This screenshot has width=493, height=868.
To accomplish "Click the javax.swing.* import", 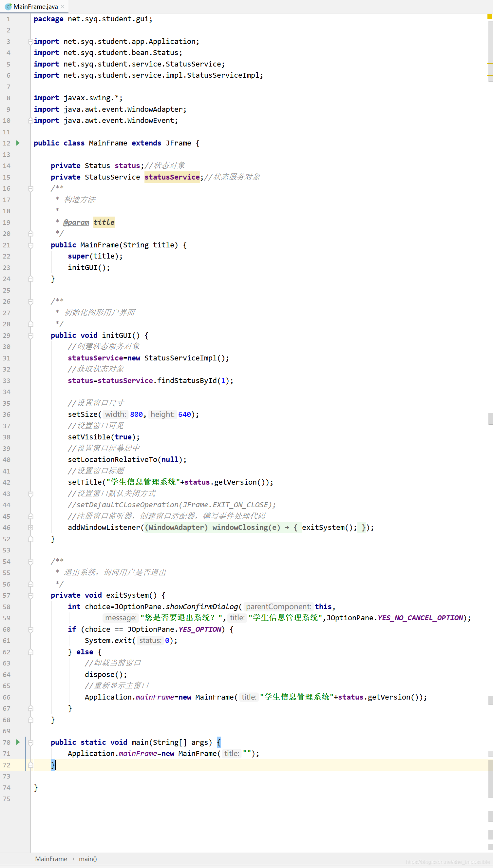I will click(78, 98).
